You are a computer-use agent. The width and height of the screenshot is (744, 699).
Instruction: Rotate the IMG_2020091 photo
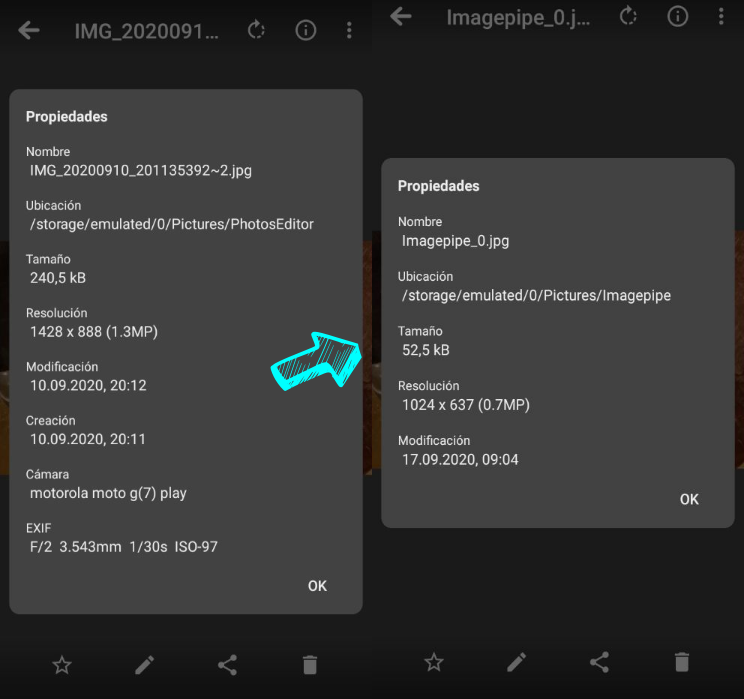tap(257, 30)
